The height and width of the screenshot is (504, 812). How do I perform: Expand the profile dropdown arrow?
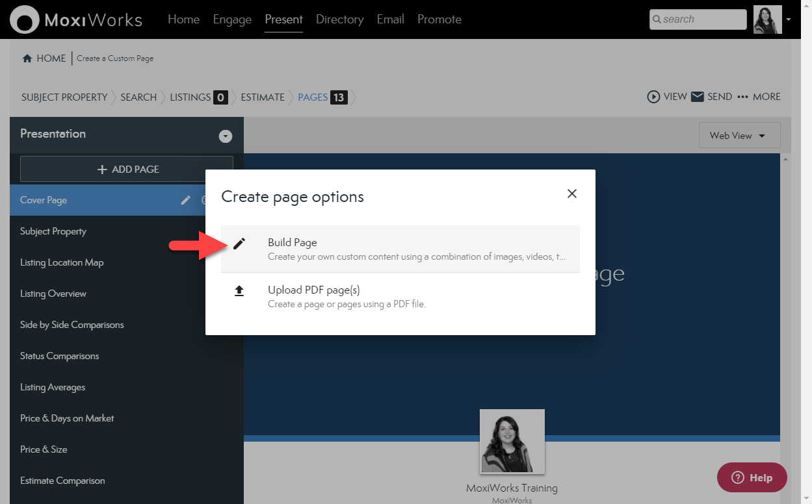tap(789, 19)
